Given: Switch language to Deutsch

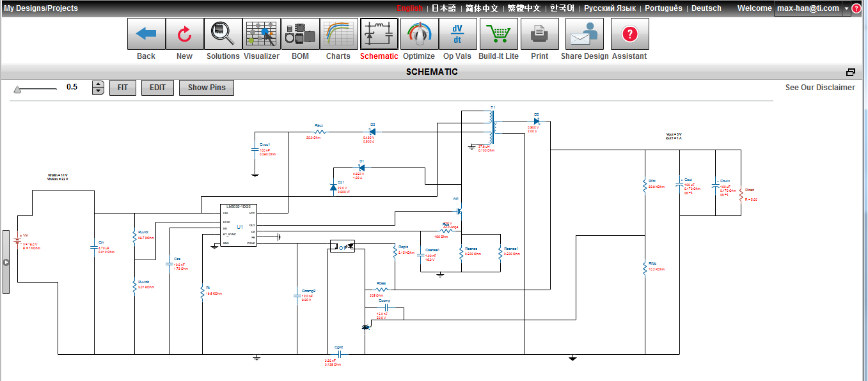Looking at the screenshot, I should click(706, 8).
